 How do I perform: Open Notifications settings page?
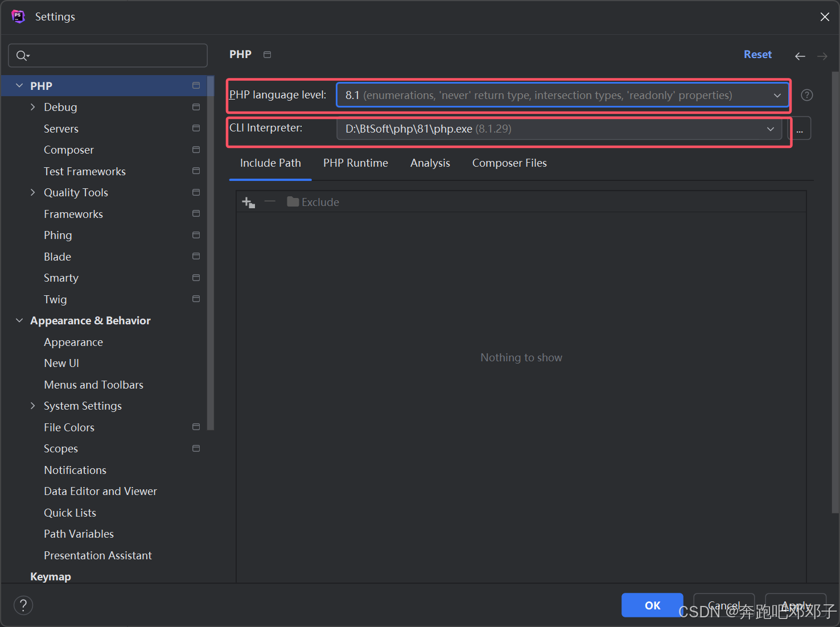(75, 470)
